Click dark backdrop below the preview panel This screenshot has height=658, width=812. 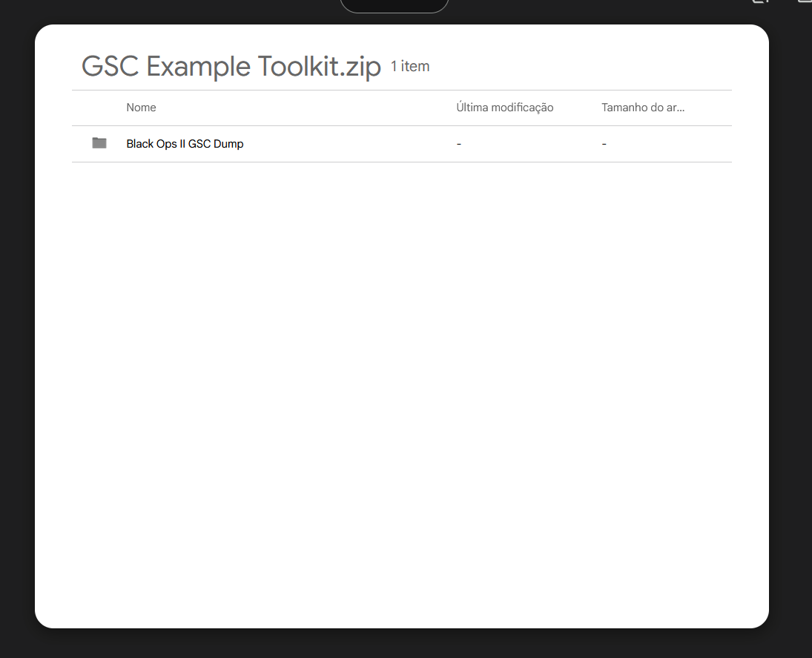400,643
